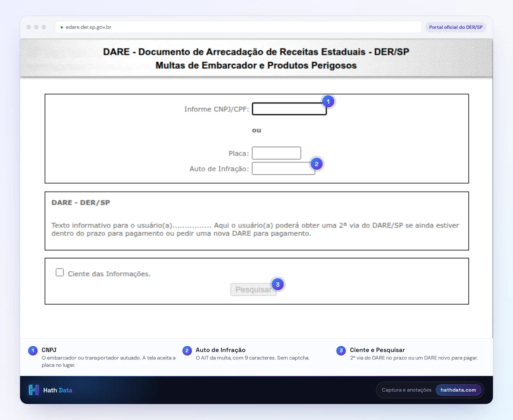Open the hathdata.com link
Screen dimensions: 513x420
click(458, 390)
